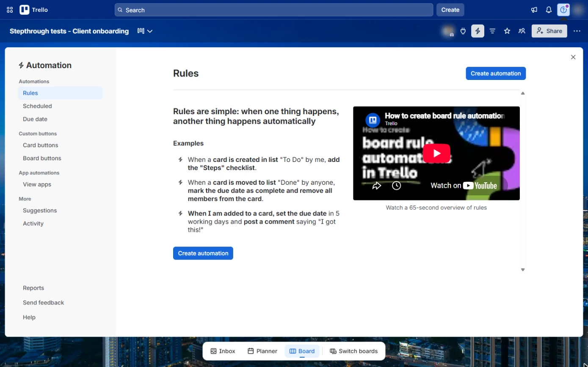This screenshot has height=367, width=588.
Task: Open the announcements megaphone icon
Action: (x=534, y=10)
